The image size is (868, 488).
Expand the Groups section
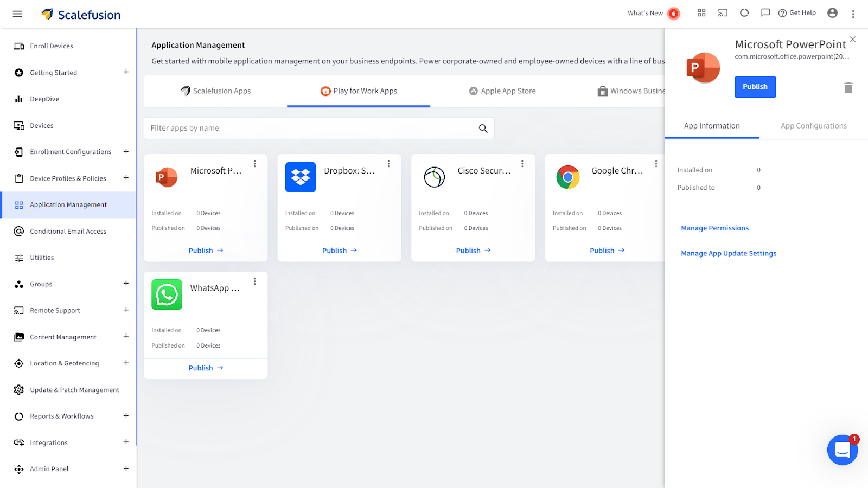click(126, 284)
